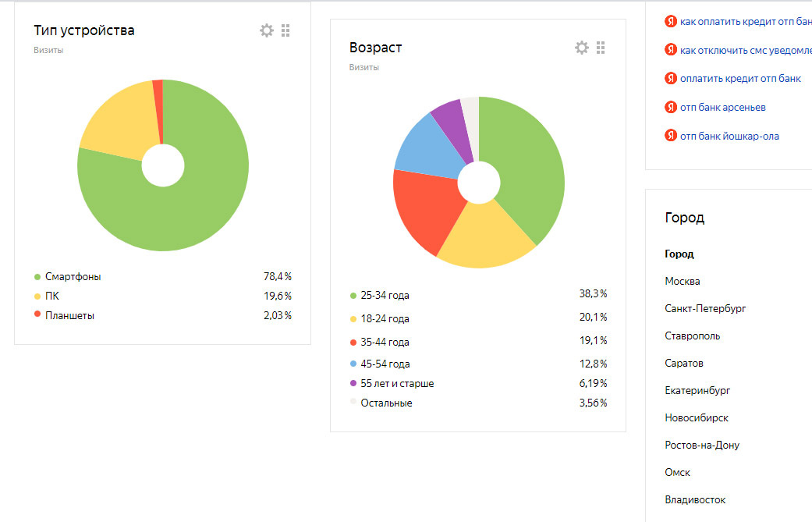Click purple dot next to '55 лет и старше'
Screen dimensions: 812x522
pyautogui.click(x=353, y=383)
